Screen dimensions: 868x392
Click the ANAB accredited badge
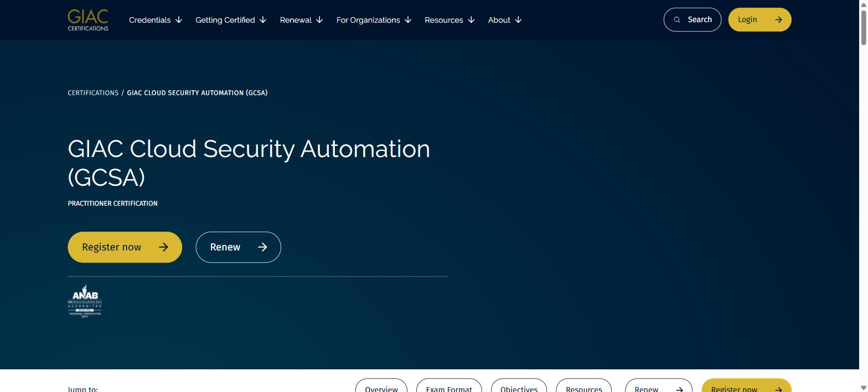click(x=85, y=301)
